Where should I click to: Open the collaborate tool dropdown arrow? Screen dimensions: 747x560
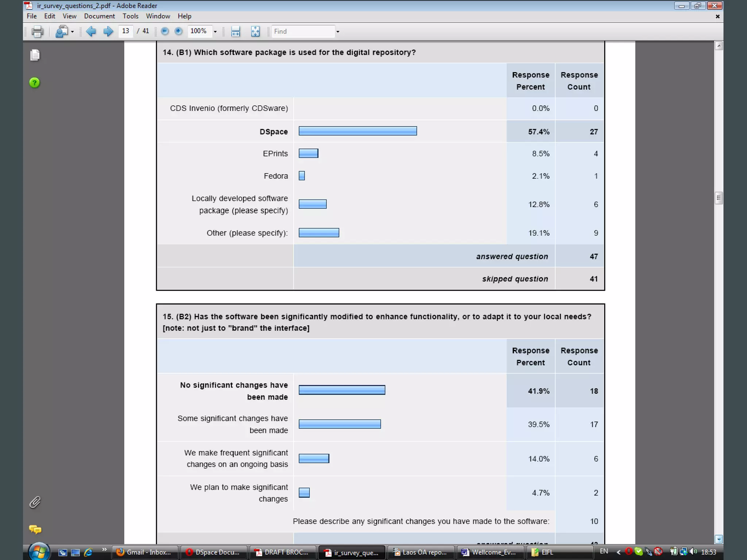coord(72,32)
